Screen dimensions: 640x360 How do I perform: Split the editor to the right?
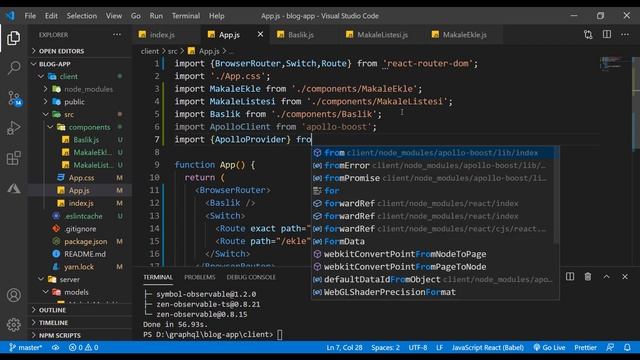point(607,35)
